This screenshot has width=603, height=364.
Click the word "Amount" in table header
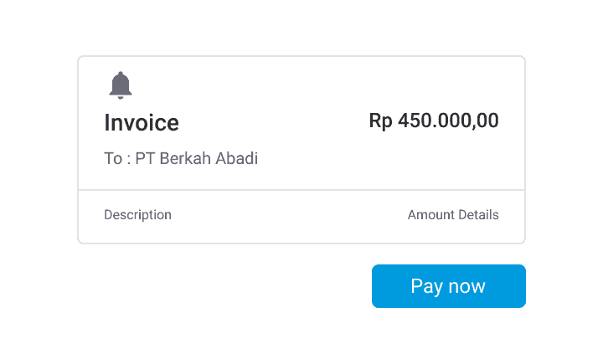pos(430,214)
